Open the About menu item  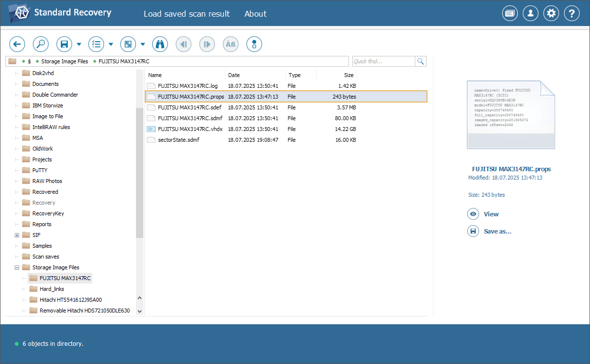[255, 14]
